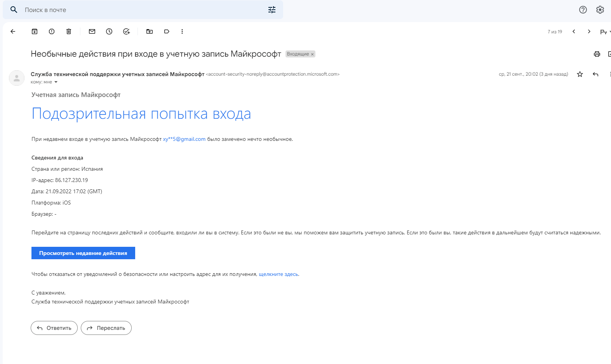The image size is (611, 364).
Task: Click the 'Входящие' label chip
Action: (298, 54)
